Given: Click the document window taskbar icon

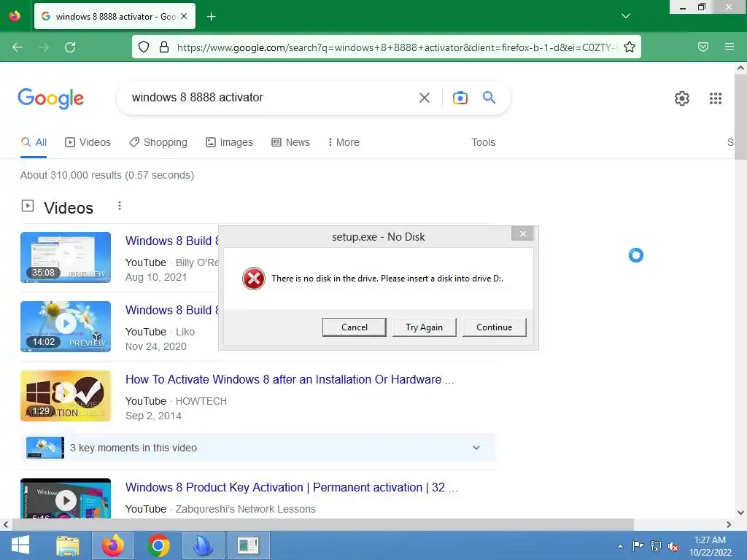Looking at the screenshot, I should [248, 545].
